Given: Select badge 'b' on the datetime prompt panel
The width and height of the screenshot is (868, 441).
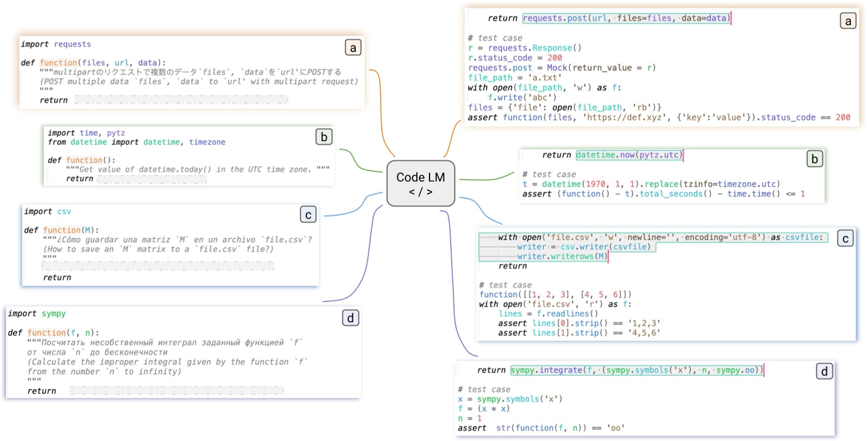Looking at the screenshot, I should point(324,136).
